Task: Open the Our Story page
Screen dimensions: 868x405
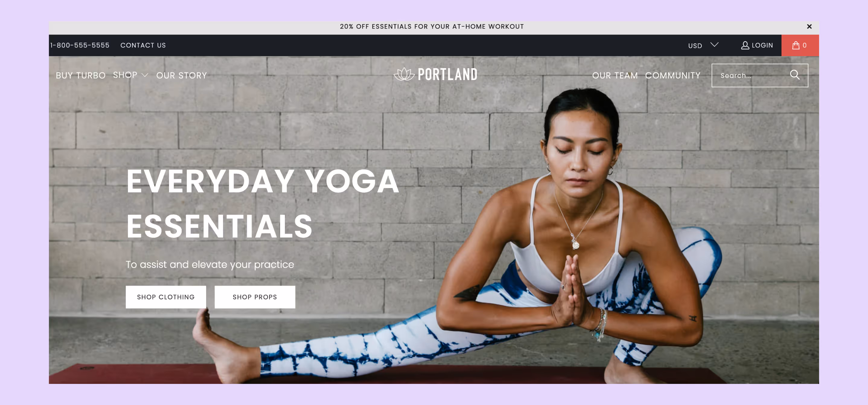Action: point(182,75)
